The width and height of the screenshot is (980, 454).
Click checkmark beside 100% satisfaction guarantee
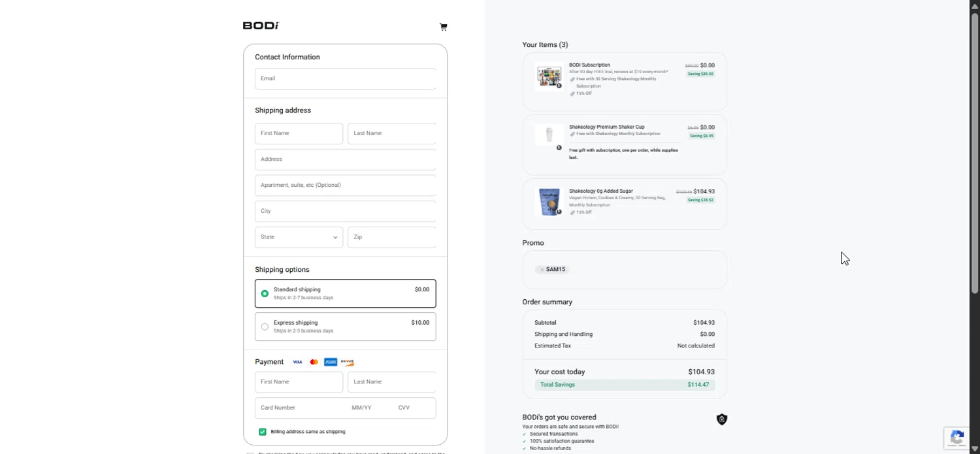pos(524,441)
